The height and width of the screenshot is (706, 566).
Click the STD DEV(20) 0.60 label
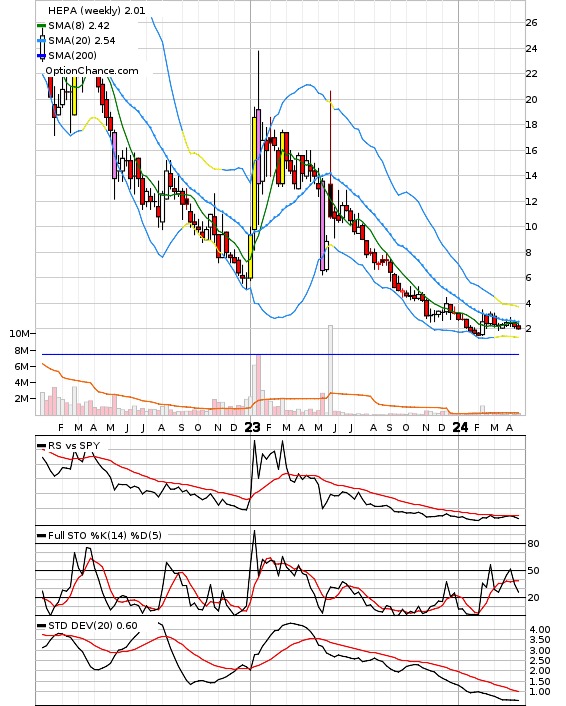[93, 625]
